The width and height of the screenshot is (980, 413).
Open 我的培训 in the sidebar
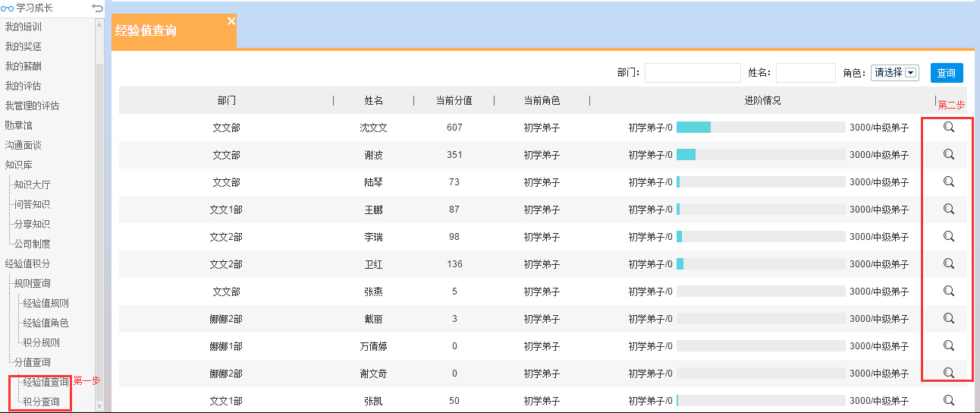[x=23, y=27]
